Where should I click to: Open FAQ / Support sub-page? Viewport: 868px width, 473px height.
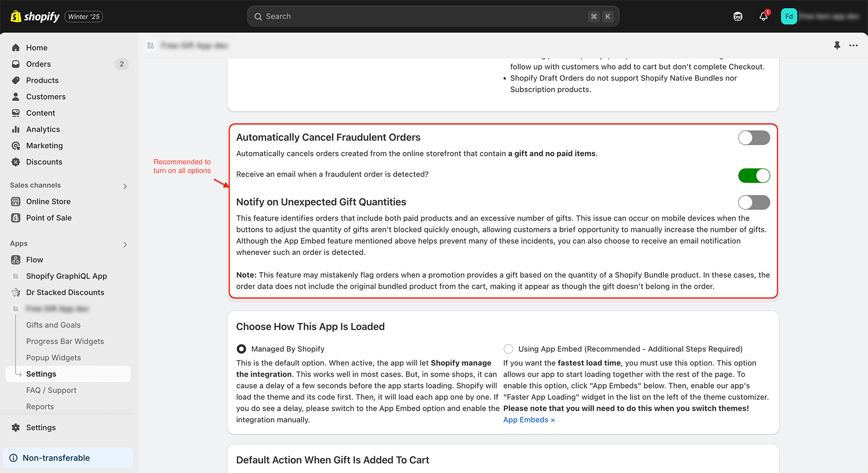(51, 390)
